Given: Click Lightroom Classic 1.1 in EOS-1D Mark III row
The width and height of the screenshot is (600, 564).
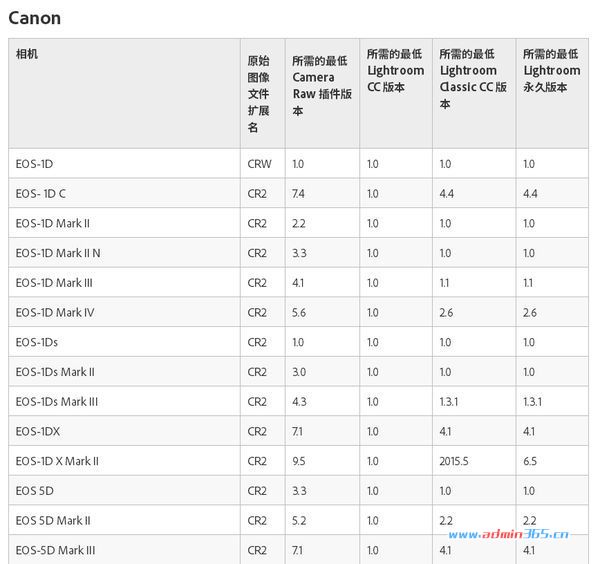Looking at the screenshot, I should coord(444,283).
